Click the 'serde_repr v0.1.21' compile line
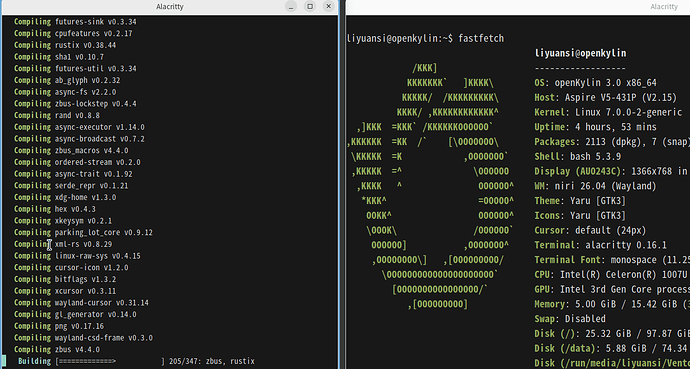Viewport: 690px width, 369px height. [x=71, y=186]
